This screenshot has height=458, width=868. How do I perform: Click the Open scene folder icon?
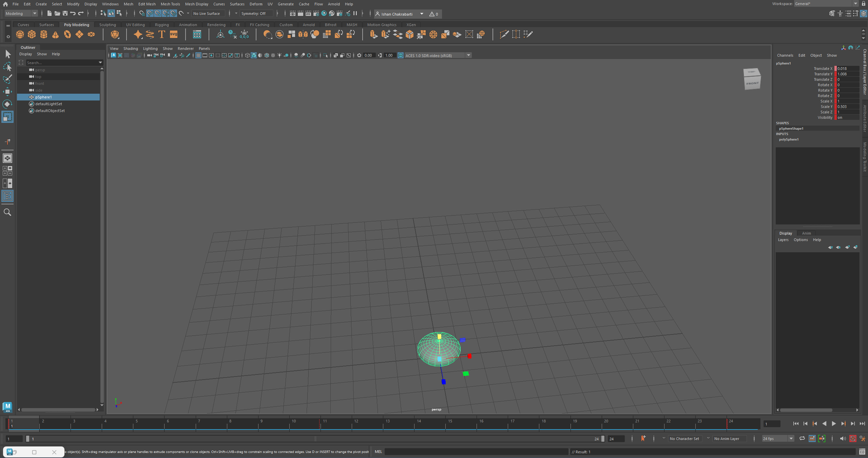tap(57, 14)
